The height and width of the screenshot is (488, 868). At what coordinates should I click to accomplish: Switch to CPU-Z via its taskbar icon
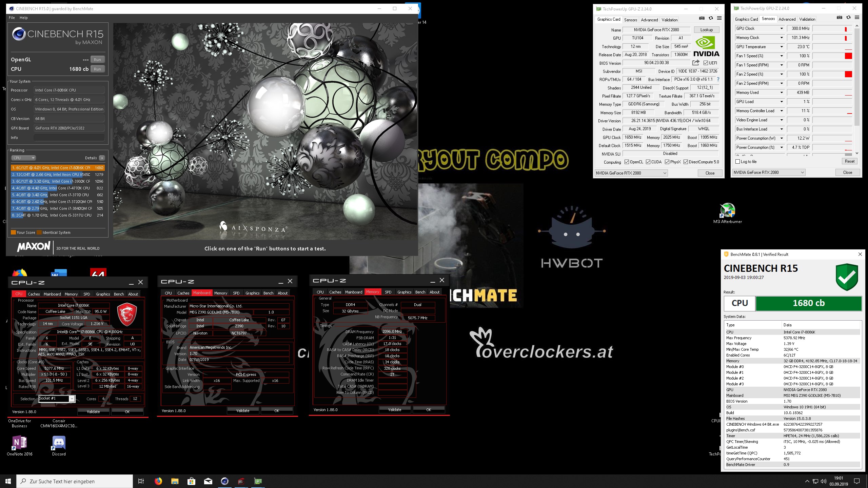coord(241,481)
